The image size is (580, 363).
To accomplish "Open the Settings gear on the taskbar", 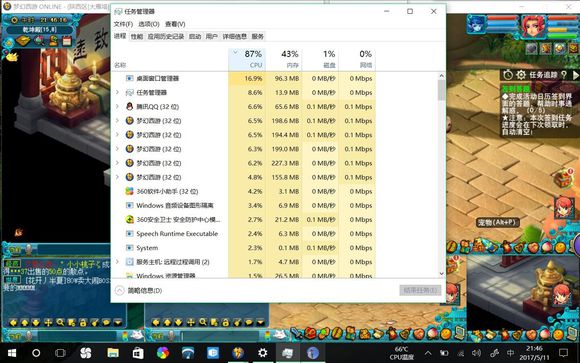I will click(263, 353).
